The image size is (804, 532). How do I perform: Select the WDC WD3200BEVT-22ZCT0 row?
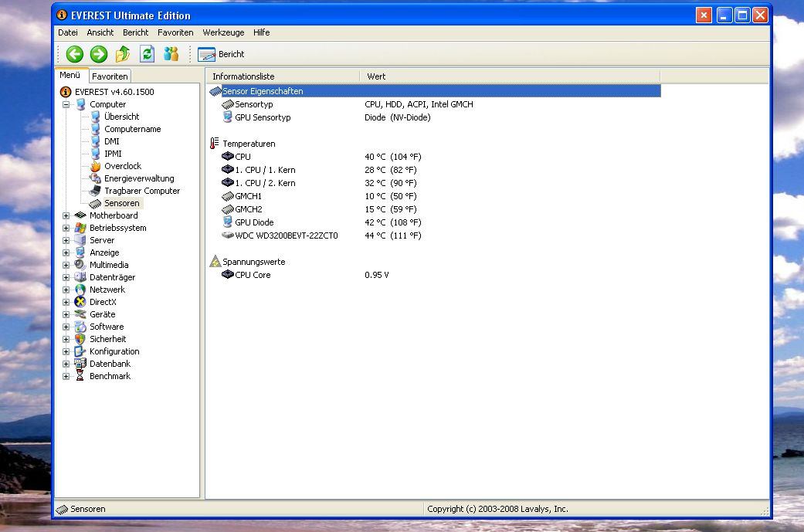tap(435, 236)
